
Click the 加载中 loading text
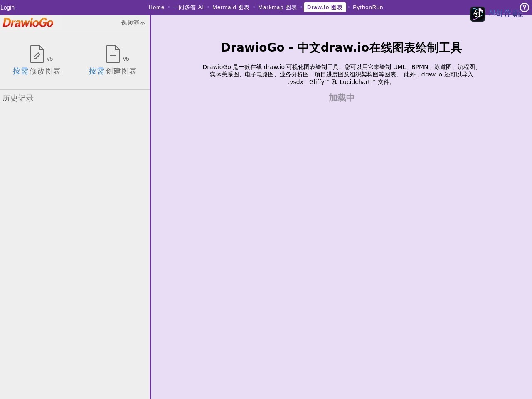point(342,98)
